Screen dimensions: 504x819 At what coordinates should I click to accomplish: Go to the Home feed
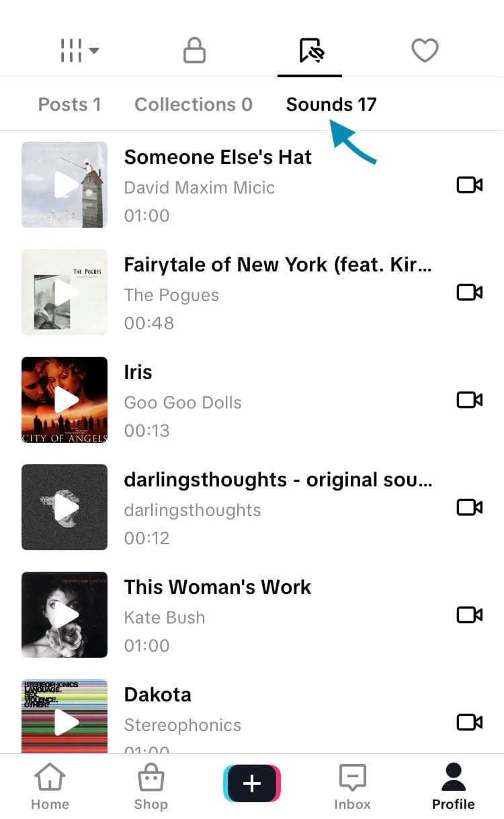tap(50, 787)
